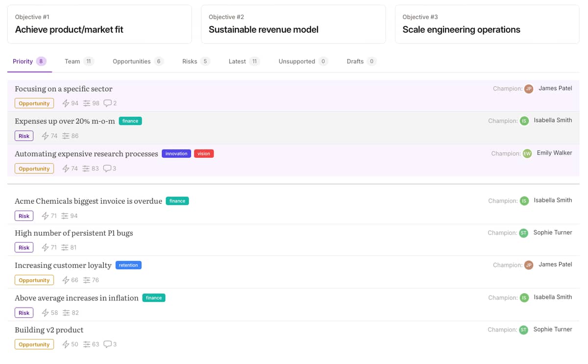Viewport: 588px width, 364px height.
Task: Click lightning icon on P1 bugs row
Action: 45,247
